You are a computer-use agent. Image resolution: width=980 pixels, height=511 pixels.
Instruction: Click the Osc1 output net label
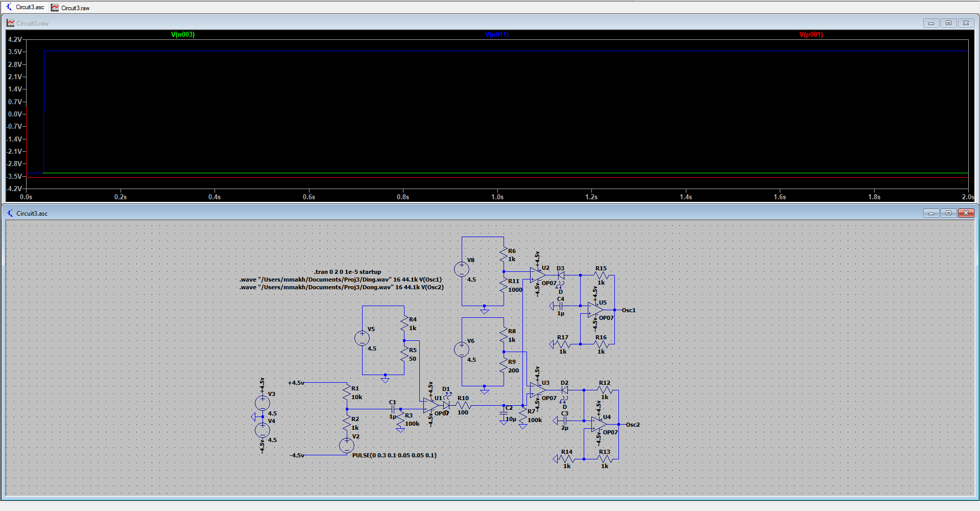click(628, 310)
